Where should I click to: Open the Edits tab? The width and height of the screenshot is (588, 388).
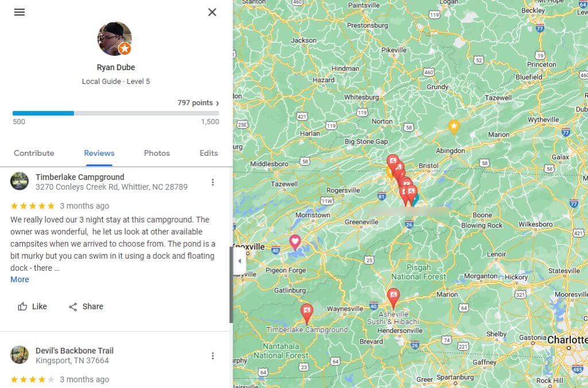click(x=208, y=153)
